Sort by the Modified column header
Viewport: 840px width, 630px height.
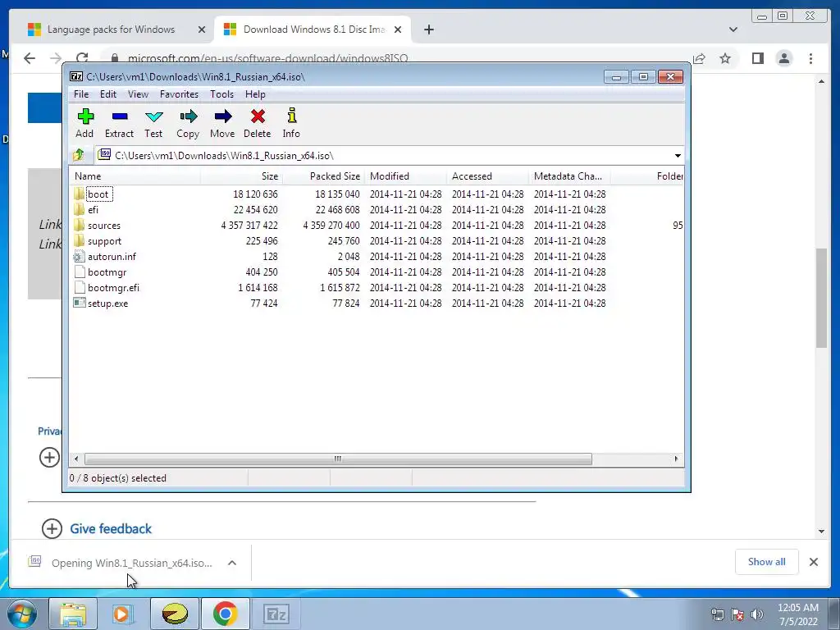coord(405,176)
